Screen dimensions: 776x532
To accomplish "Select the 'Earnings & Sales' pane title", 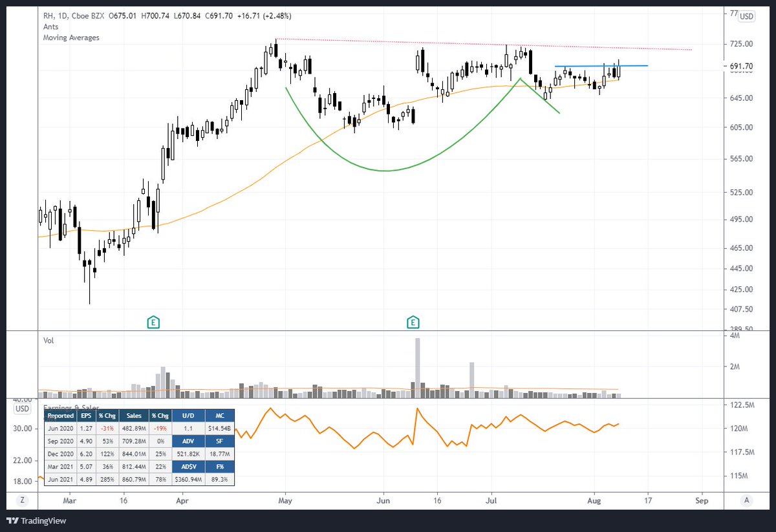I will 71,407.
